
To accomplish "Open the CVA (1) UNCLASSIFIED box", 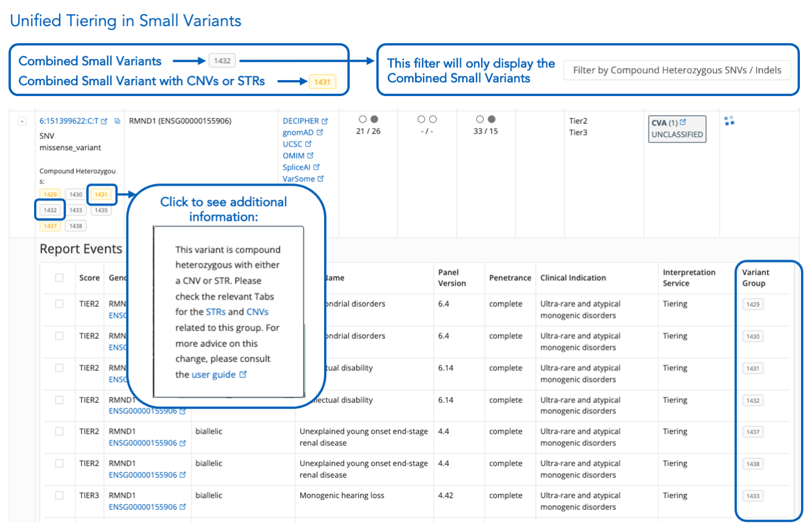I will tap(677, 129).
